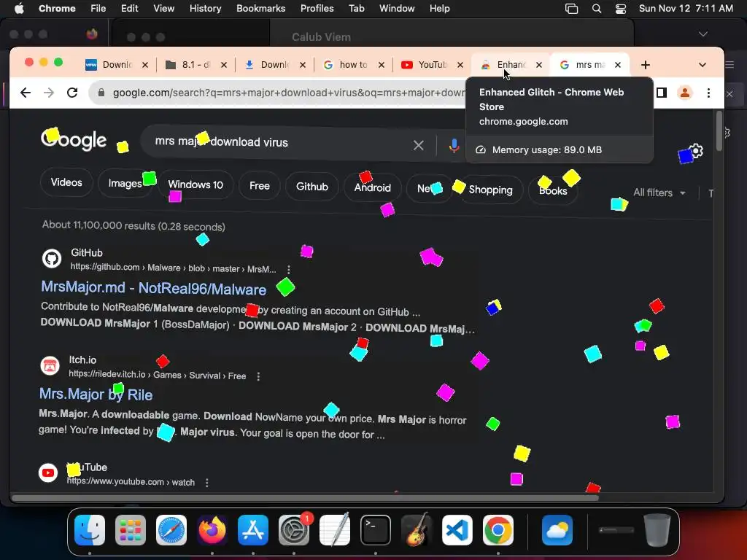Open the Trash in the Dock
The width and height of the screenshot is (747, 560).
(x=657, y=530)
